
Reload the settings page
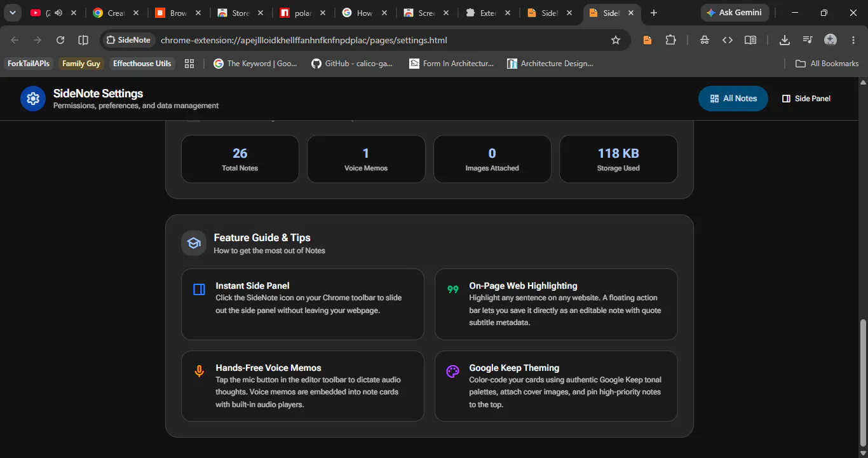60,40
